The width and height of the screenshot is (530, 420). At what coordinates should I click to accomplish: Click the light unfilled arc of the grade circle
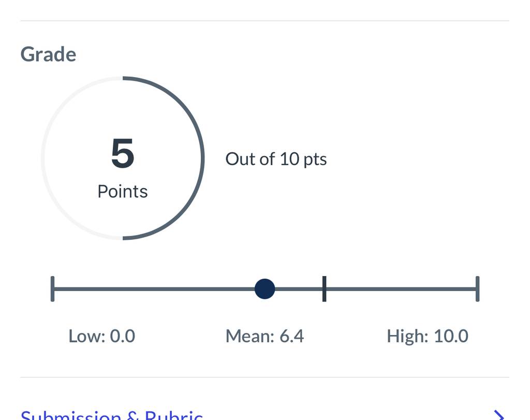[x=43, y=158]
